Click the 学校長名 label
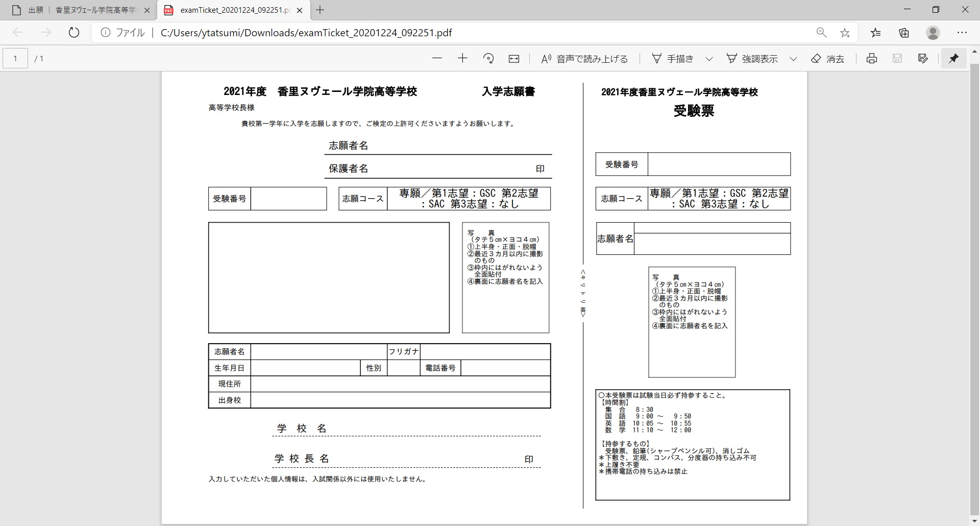Screen dimensions: 980x526 click(302, 459)
